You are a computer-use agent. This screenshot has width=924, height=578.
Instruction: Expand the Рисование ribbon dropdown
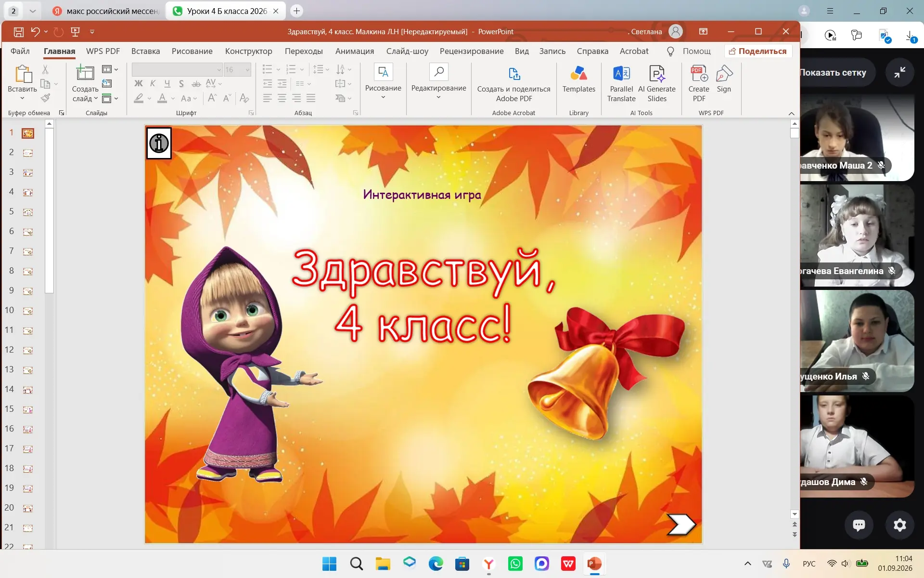(x=383, y=97)
